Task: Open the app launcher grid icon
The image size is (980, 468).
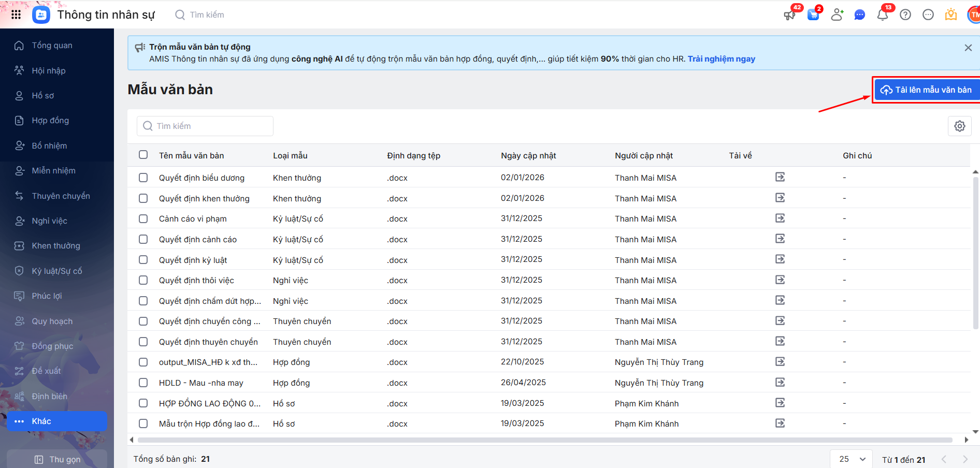Action: (16, 14)
